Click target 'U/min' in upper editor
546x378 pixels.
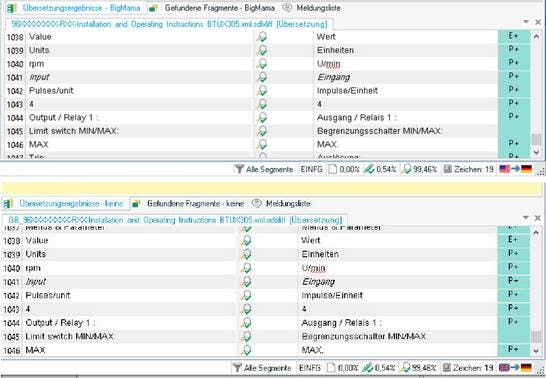tap(328, 64)
